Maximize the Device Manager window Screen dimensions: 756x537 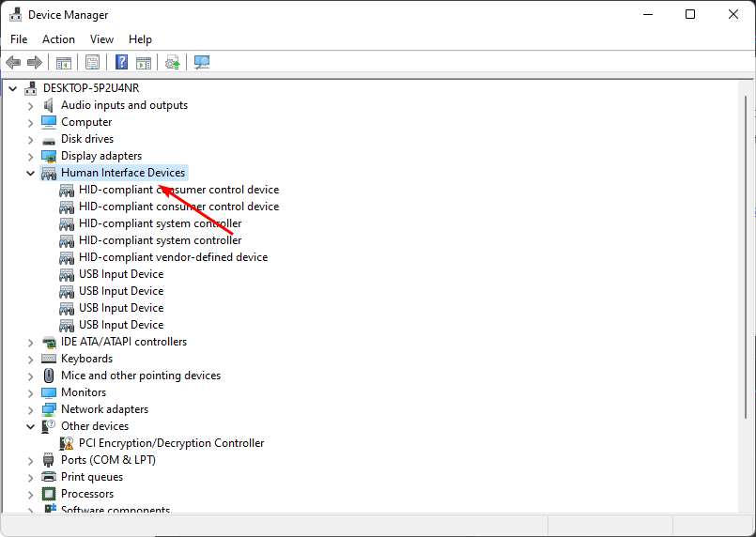click(x=690, y=14)
